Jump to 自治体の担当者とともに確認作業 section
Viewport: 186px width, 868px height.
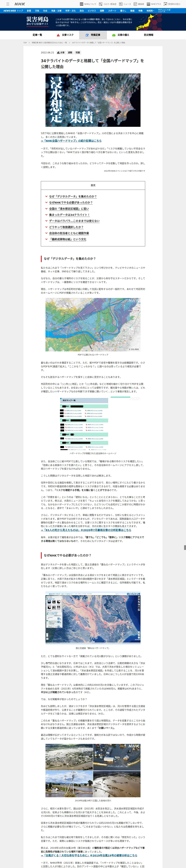[x=69, y=233]
